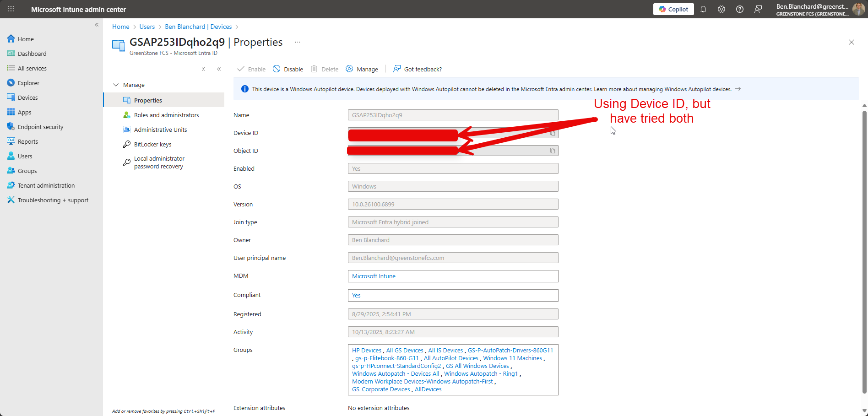
Task: Select Endpoint security from the sidebar
Action: pos(40,127)
